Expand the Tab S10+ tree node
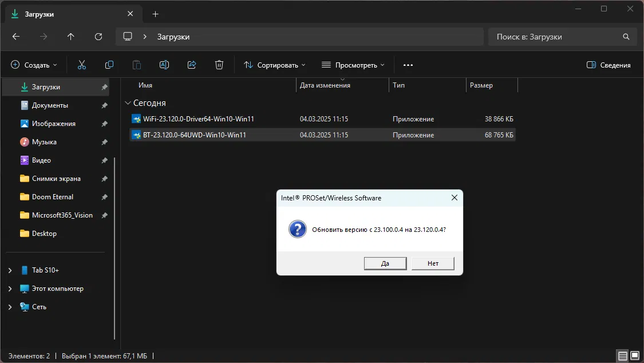644x363 pixels. tap(10, 270)
